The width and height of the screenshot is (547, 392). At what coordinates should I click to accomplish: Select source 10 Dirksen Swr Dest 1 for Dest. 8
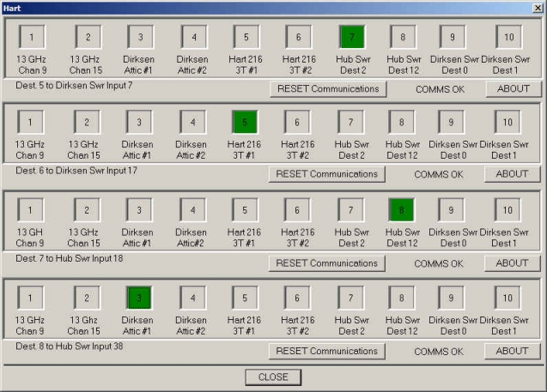pos(507,298)
